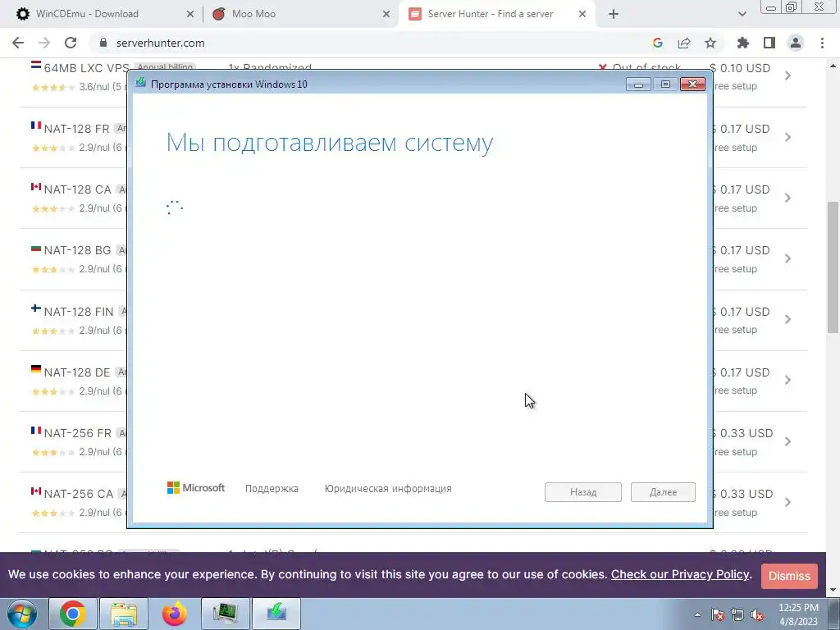
Task: Select Server Hunter - Find a server tab
Action: [491, 14]
